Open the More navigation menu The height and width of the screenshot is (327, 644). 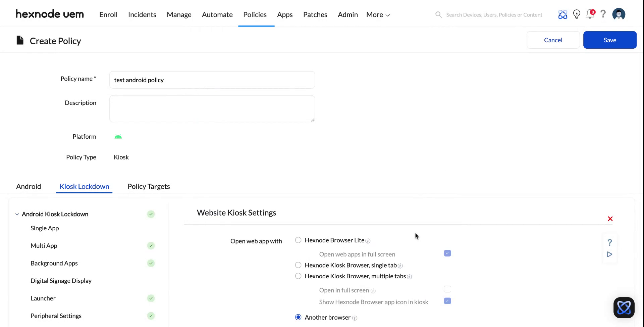377,14
